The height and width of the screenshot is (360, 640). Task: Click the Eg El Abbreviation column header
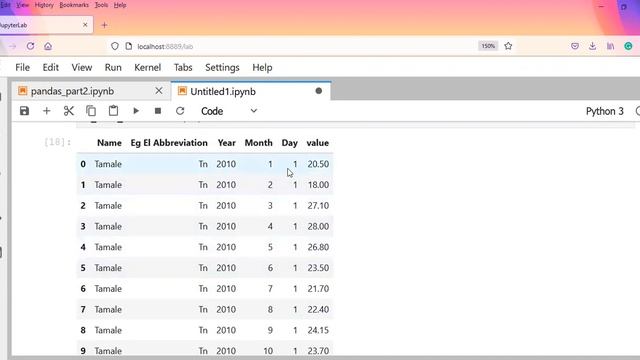click(x=169, y=143)
